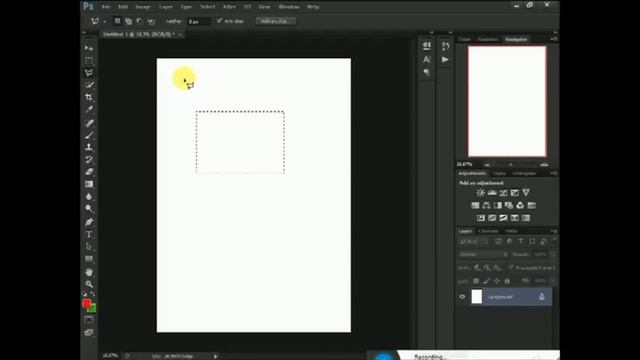Select the Brush tool
This screenshot has width=640, height=360.
(x=89, y=135)
